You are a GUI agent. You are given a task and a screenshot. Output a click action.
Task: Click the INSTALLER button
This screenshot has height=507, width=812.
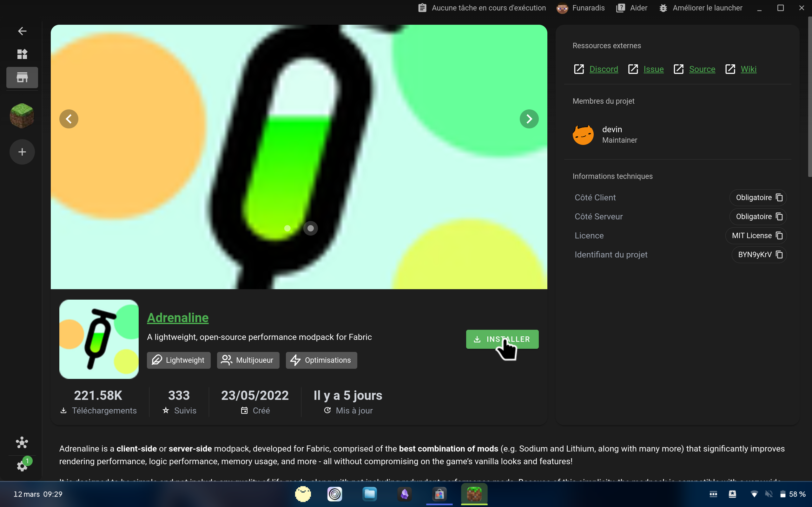coord(502,339)
